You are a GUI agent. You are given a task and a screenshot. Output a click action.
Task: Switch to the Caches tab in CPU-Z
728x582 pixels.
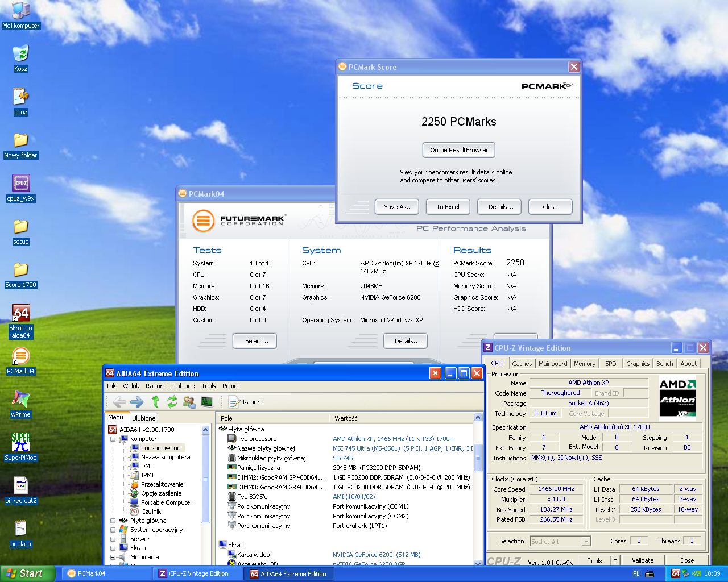coord(522,364)
